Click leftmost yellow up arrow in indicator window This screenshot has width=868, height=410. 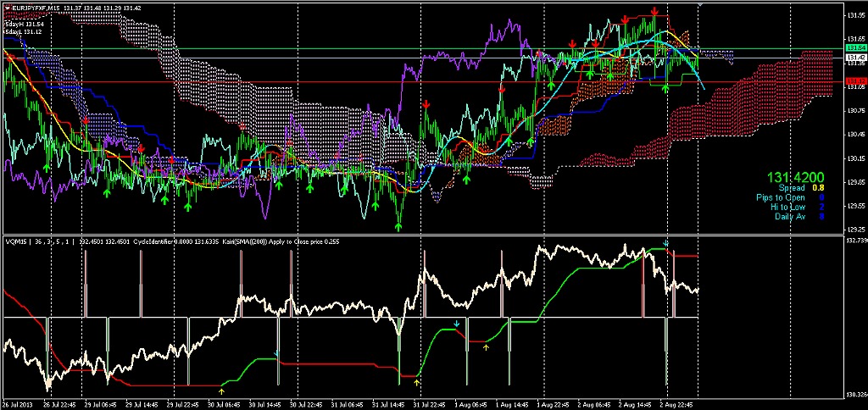pos(221,391)
